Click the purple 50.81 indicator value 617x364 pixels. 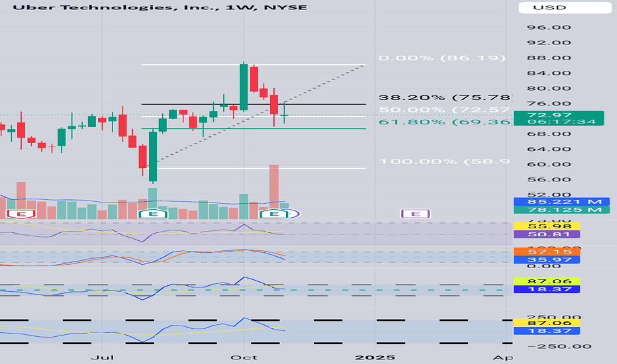(x=547, y=234)
